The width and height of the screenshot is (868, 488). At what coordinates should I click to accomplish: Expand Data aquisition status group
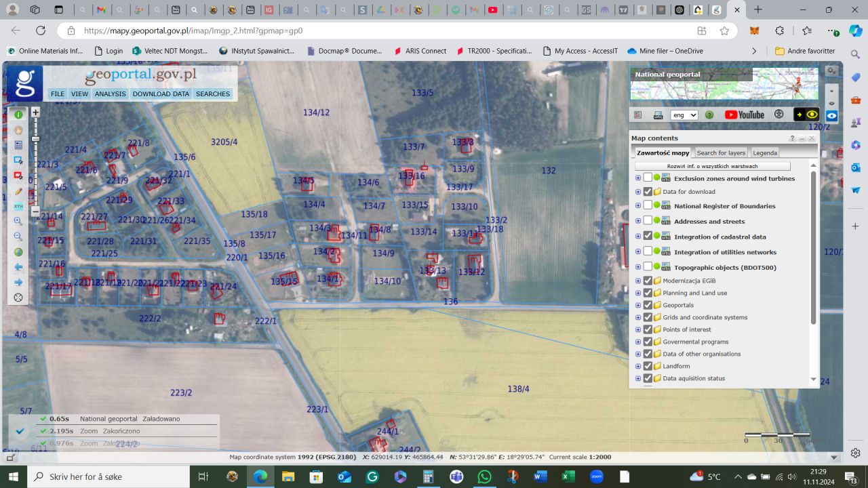638,378
